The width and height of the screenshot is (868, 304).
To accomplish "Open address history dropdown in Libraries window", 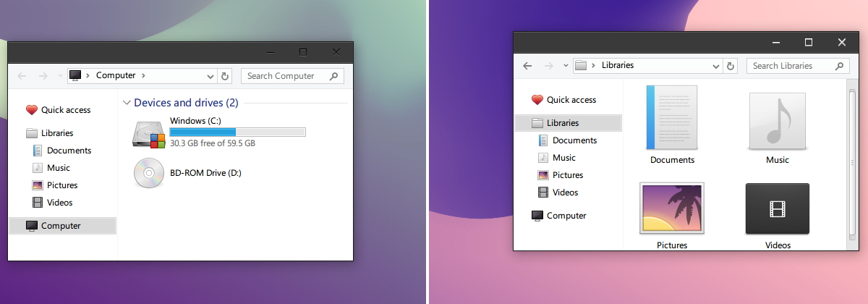I will [x=716, y=66].
